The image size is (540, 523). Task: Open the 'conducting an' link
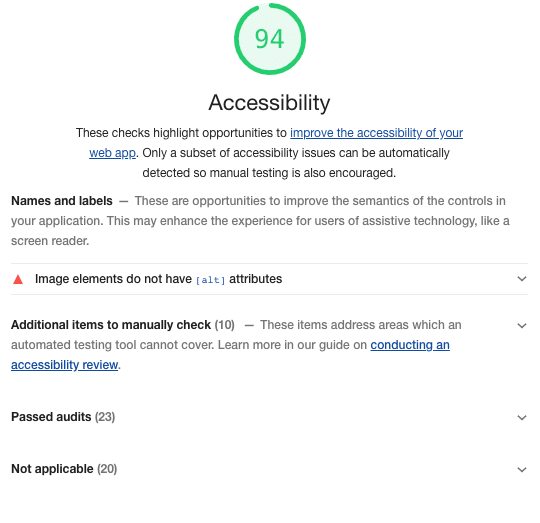pos(410,345)
